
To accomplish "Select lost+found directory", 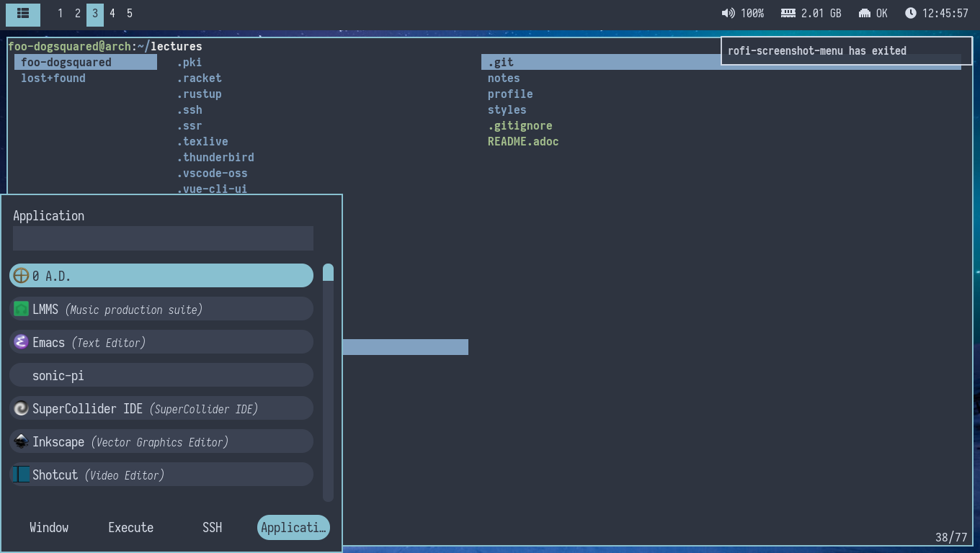I will [x=53, y=78].
